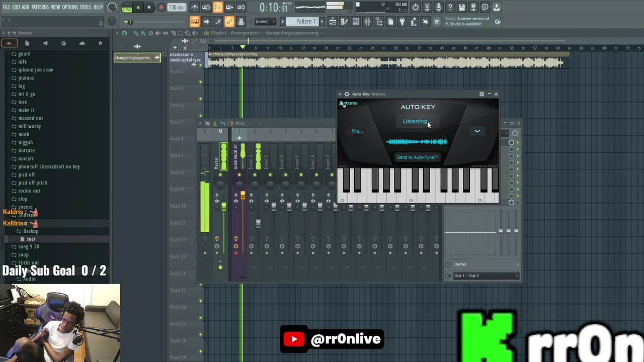Toggle blend recording overdub icon
644x362 pixels.
pos(229,7)
